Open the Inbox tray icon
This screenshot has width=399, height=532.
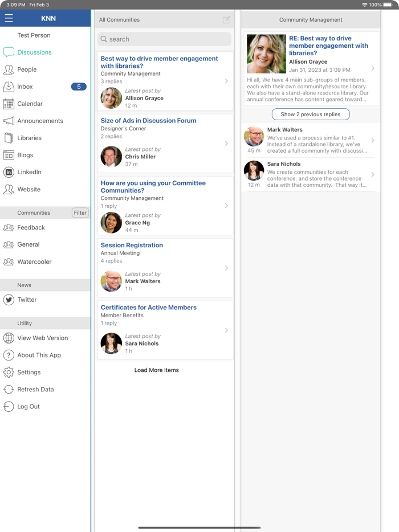click(x=9, y=87)
